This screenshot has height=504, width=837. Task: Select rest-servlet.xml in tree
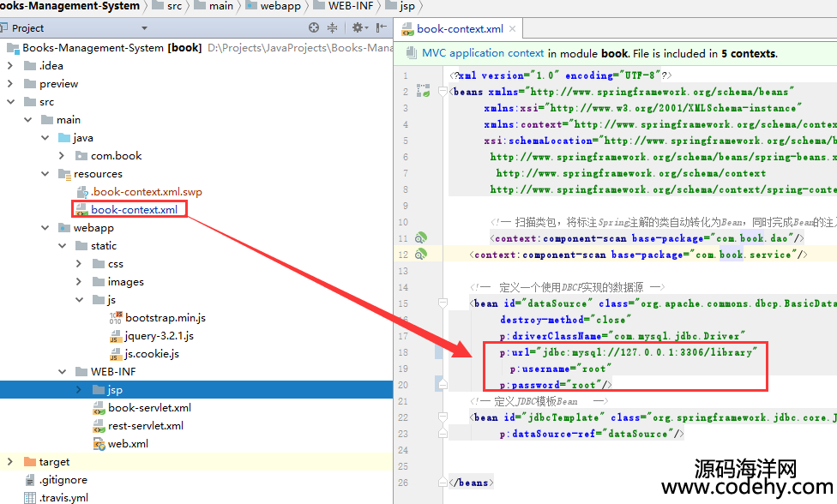(x=138, y=426)
